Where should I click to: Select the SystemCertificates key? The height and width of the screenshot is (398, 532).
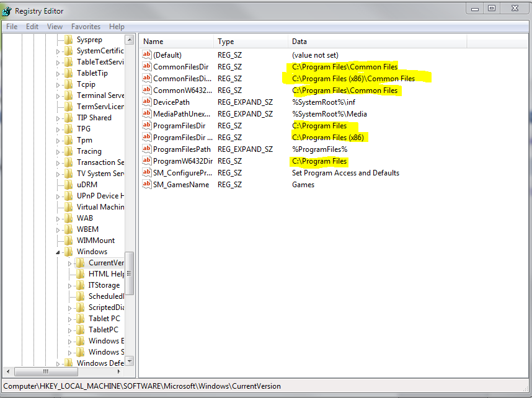pos(100,51)
